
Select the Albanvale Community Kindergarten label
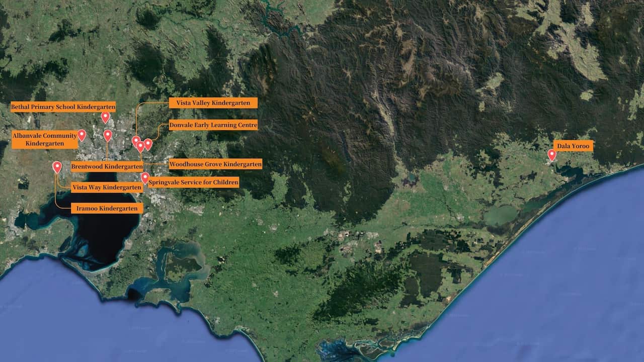click(x=45, y=140)
